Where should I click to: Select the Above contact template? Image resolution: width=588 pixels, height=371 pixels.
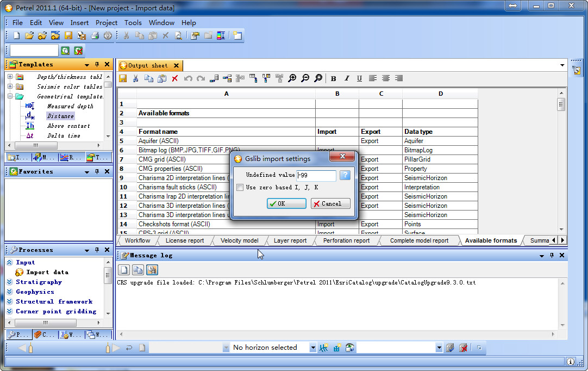(68, 126)
